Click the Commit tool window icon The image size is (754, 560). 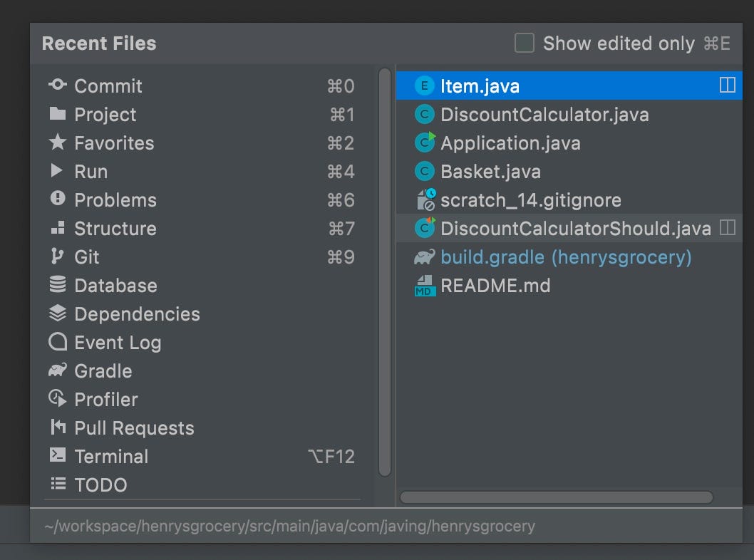(x=58, y=85)
